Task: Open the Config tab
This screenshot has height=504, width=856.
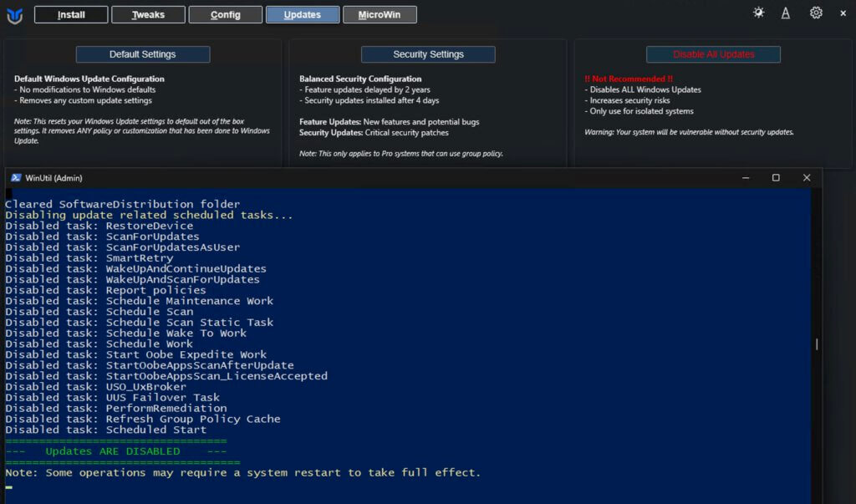Action: click(226, 15)
